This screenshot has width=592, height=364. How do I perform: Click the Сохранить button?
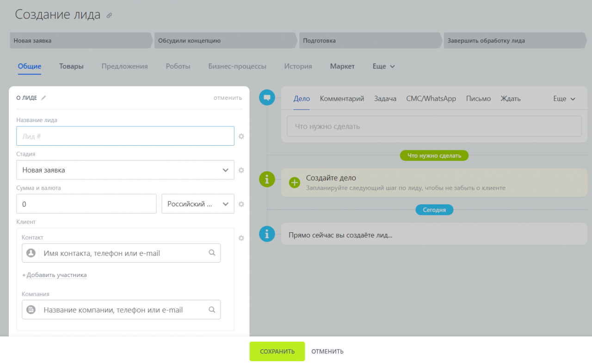tap(277, 352)
